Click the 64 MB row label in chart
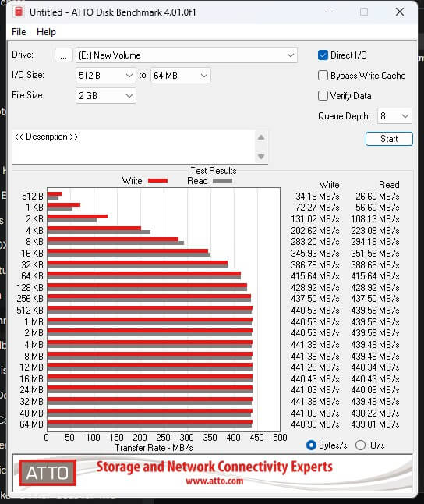The height and width of the screenshot is (504, 424). (x=31, y=424)
